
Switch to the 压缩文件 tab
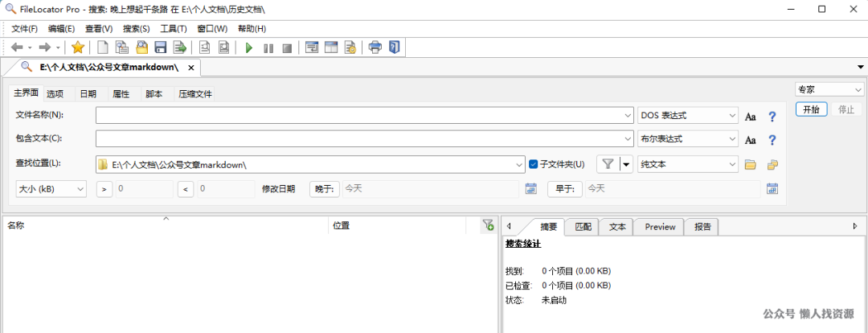pyautogui.click(x=194, y=94)
